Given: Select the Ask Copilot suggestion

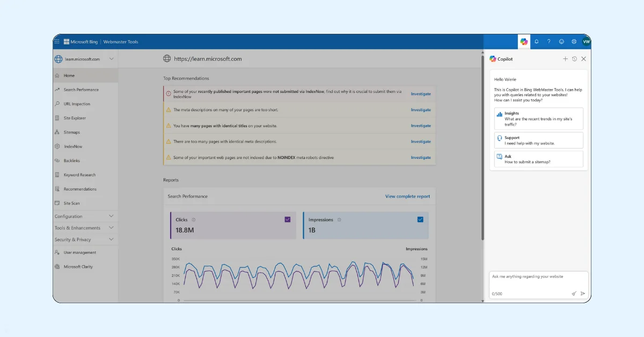Looking at the screenshot, I should tap(538, 159).
